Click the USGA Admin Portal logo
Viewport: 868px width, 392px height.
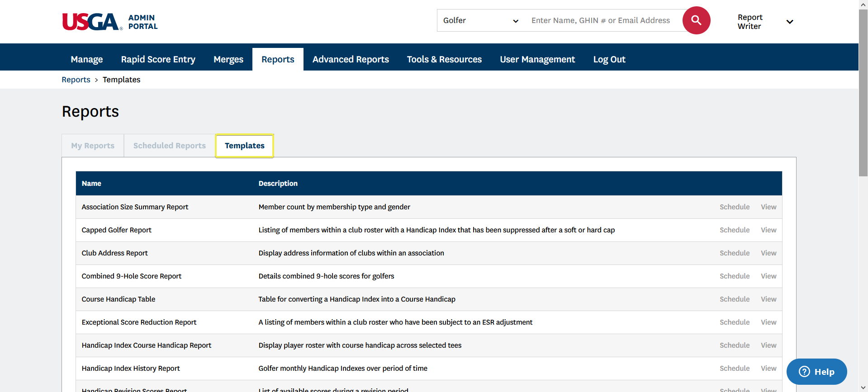pos(110,22)
